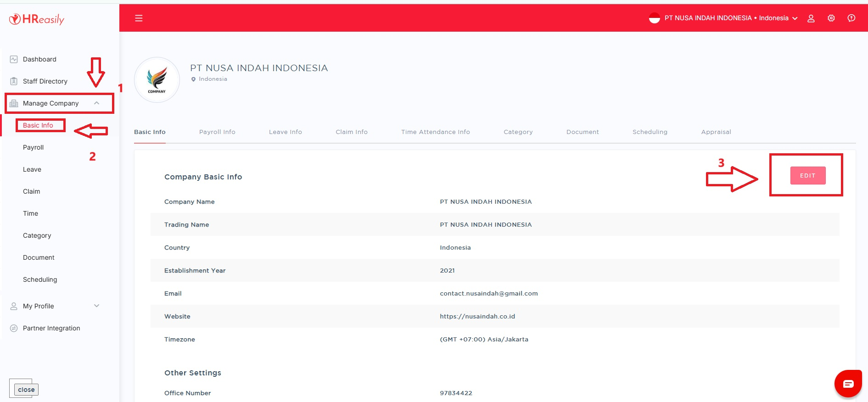Open settings gear icon in header
Screen dimensions: 868x402
(x=831, y=18)
